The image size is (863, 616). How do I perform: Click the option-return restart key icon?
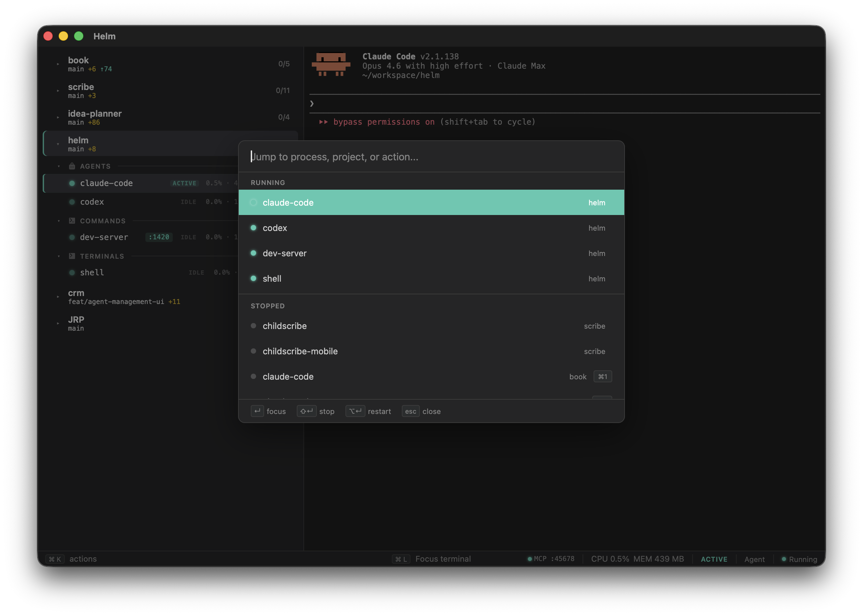[355, 411]
